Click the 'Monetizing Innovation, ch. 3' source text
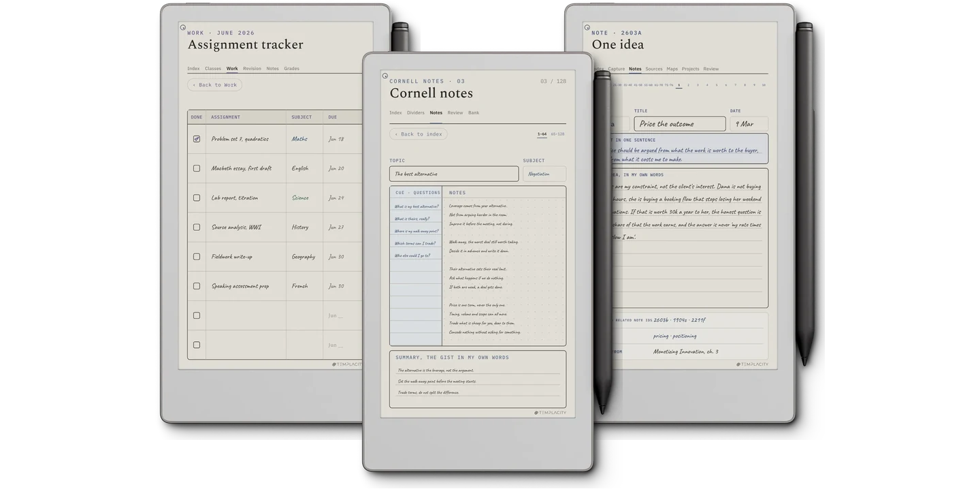The image size is (980, 489). pyautogui.click(x=686, y=352)
